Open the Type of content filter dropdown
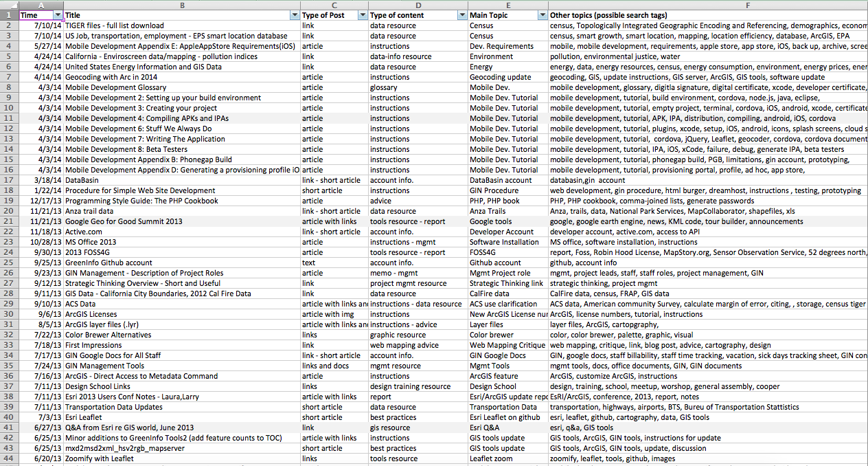The image size is (868, 466). point(462,15)
